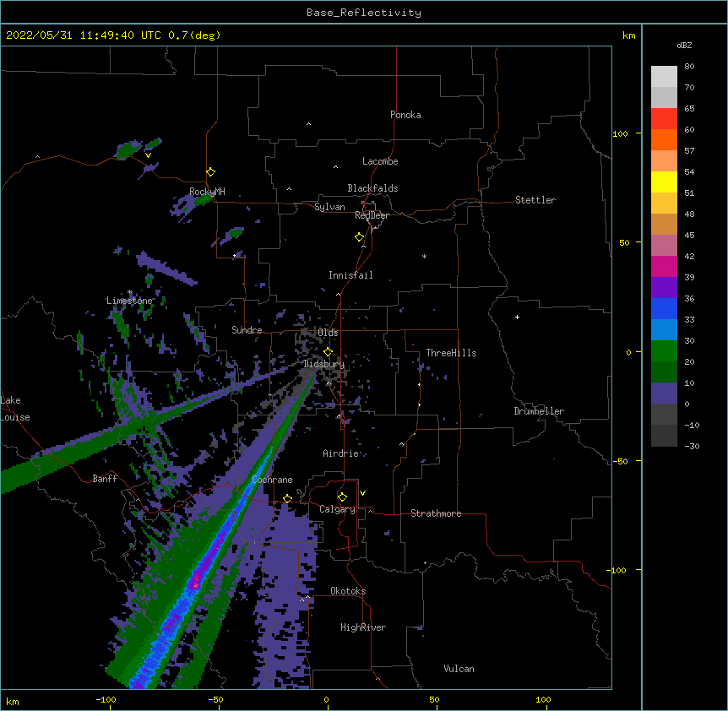Viewport: 728px width, 711px height.
Task: Pick the purple 36–39 dBZ legend swatch
Action: tap(664, 288)
